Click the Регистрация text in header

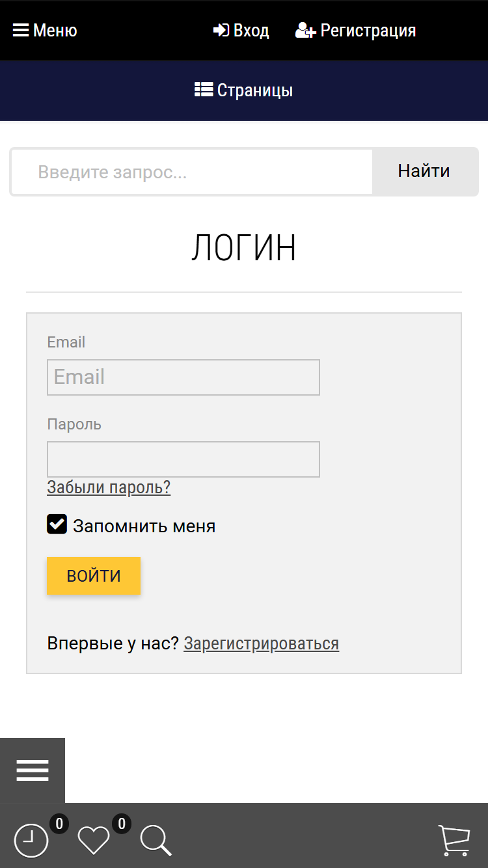tap(368, 31)
